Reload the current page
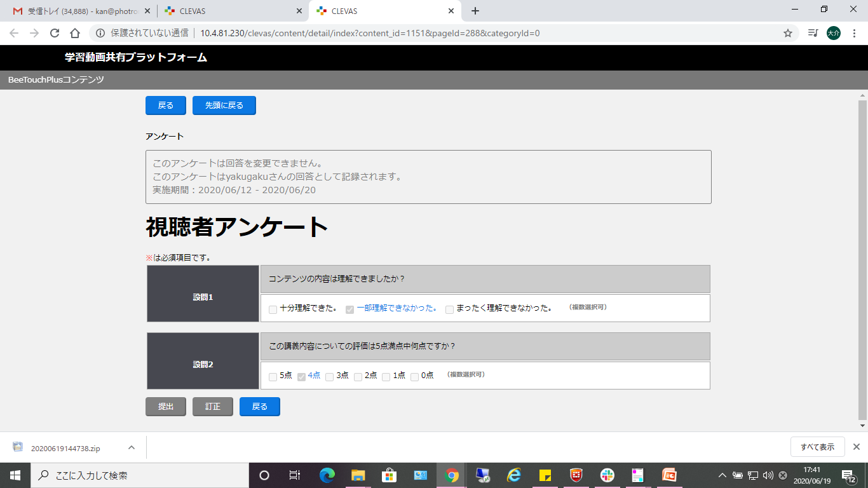Screen dimensions: 868x488 [55, 33]
